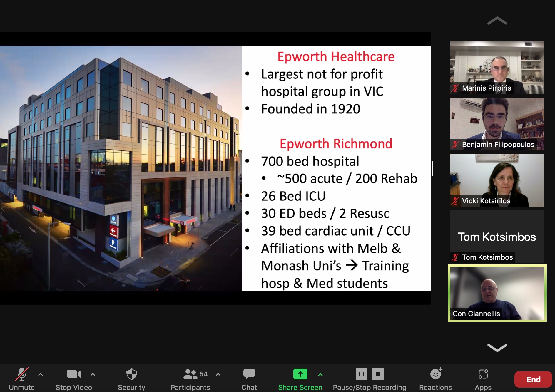Screen dimensions: 555x392
Task: Pause the recording
Action: click(361, 374)
